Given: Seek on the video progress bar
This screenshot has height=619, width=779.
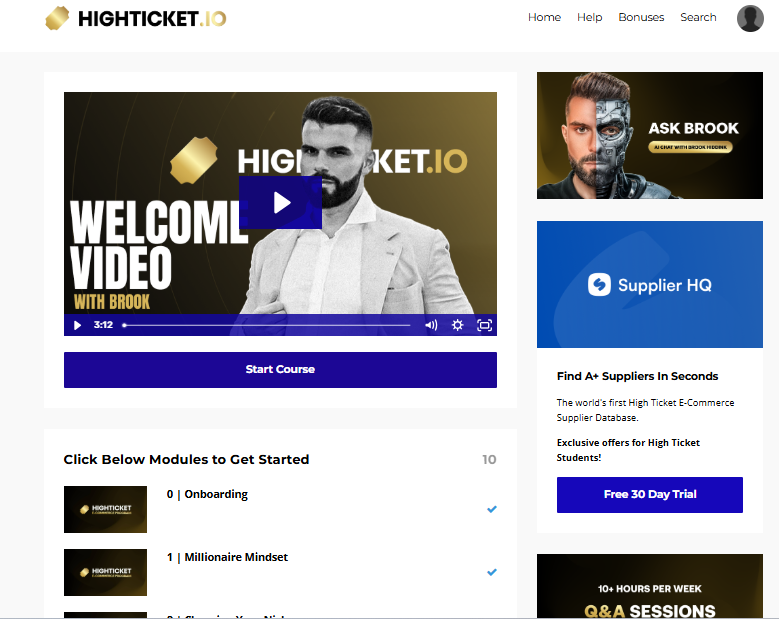Looking at the screenshot, I should 267,325.
